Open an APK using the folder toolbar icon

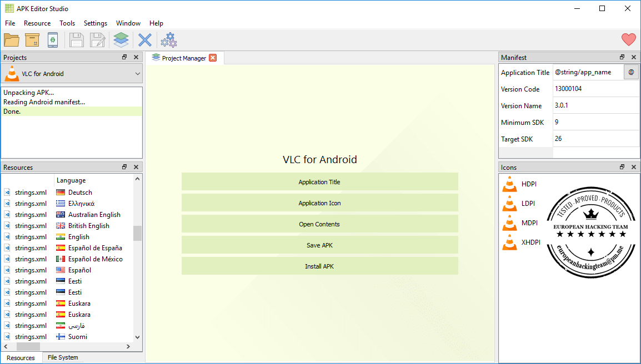(11, 39)
